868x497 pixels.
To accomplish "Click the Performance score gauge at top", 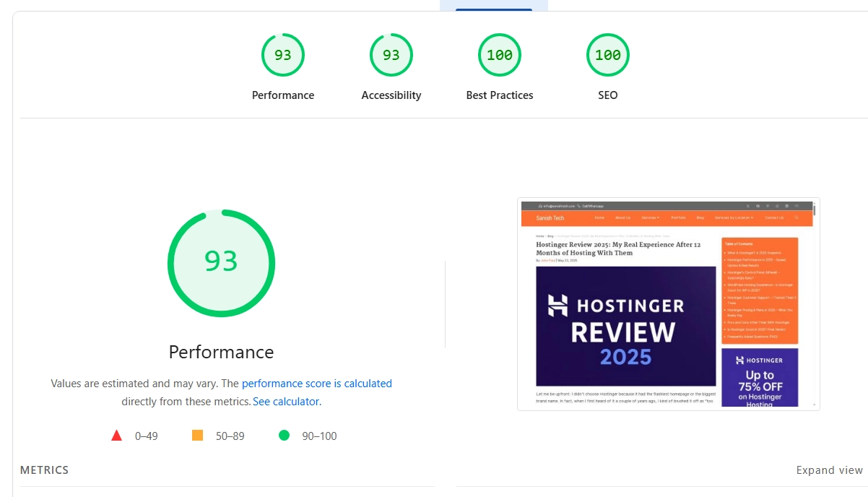I will [x=283, y=55].
